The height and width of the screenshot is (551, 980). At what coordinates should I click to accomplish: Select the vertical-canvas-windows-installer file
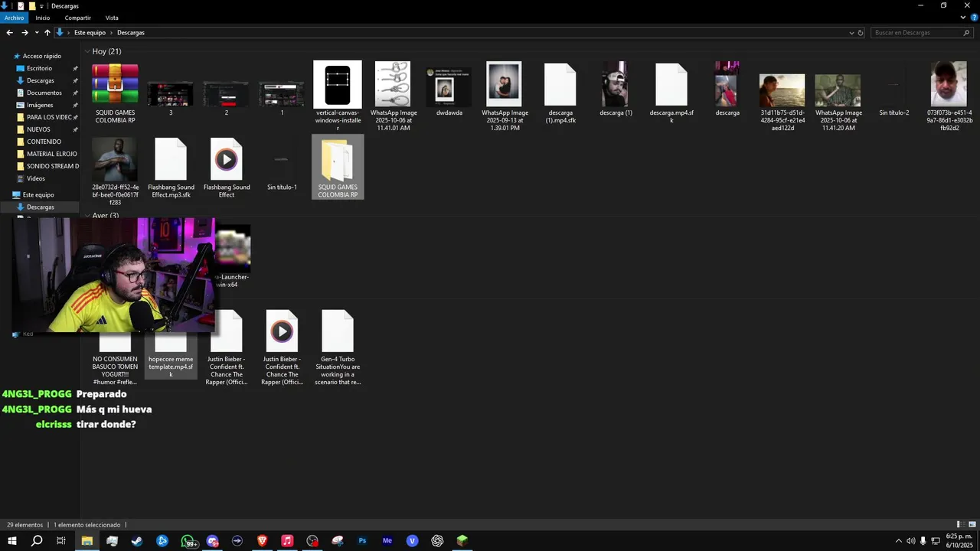[x=338, y=96]
